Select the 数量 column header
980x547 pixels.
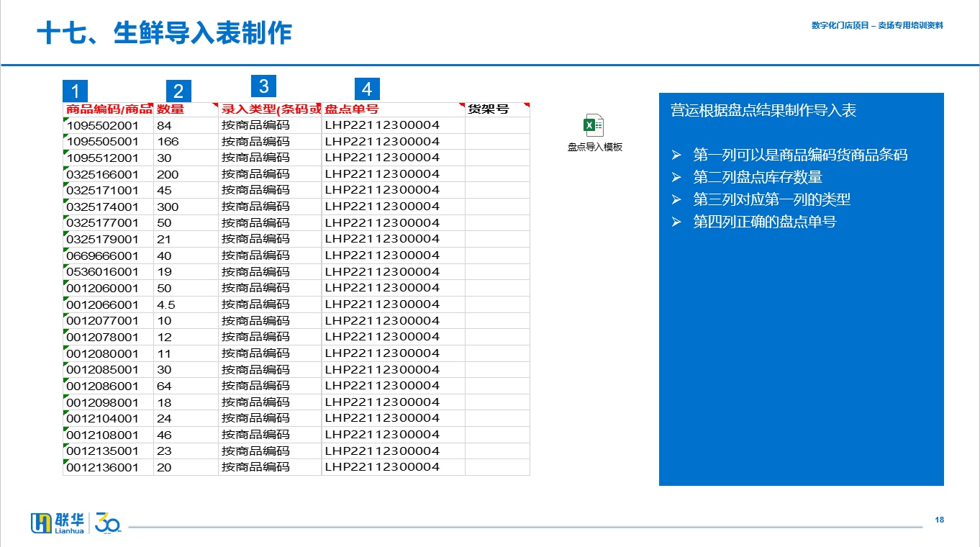186,109
